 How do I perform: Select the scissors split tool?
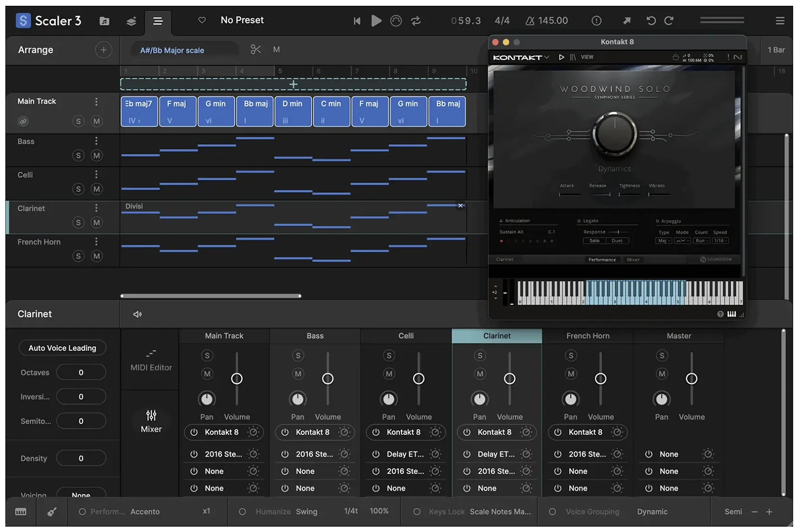pyautogui.click(x=255, y=49)
